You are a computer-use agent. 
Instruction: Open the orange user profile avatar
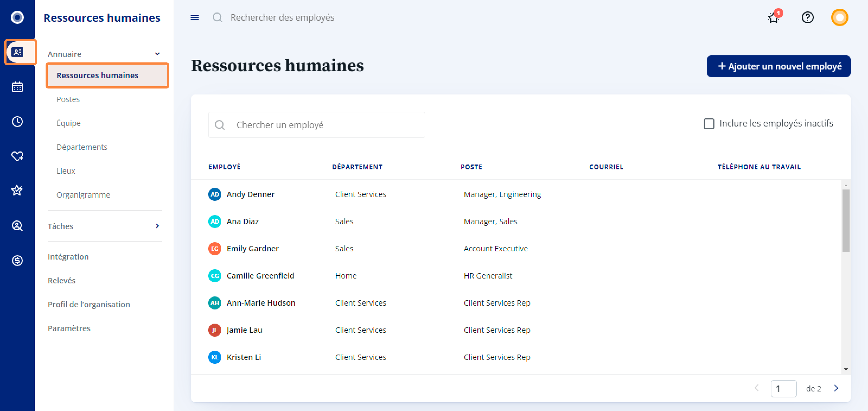(839, 17)
